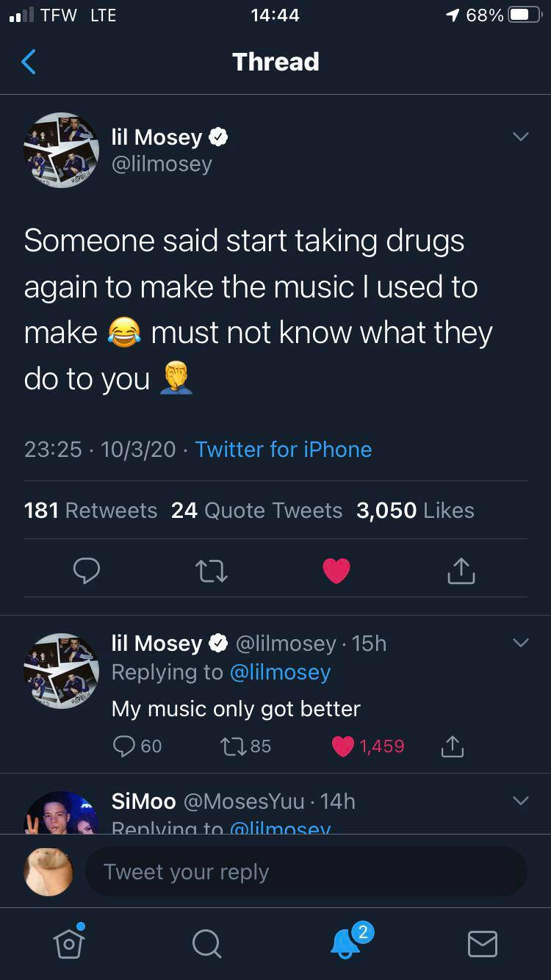Go back using the back arrow

pos(29,62)
